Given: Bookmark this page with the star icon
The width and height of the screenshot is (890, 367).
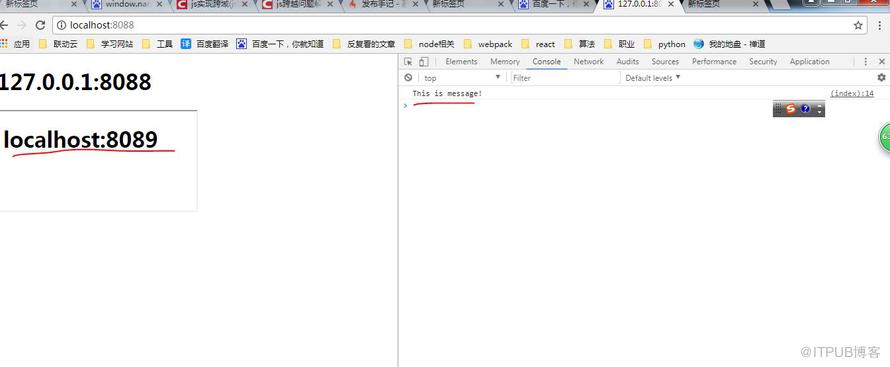Looking at the screenshot, I should pos(858,26).
